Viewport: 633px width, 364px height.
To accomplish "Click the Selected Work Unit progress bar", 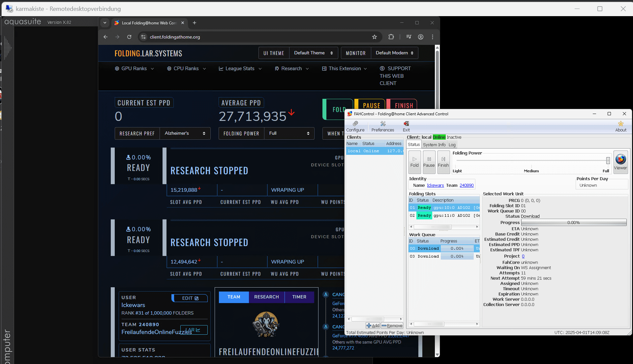I will (574, 223).
